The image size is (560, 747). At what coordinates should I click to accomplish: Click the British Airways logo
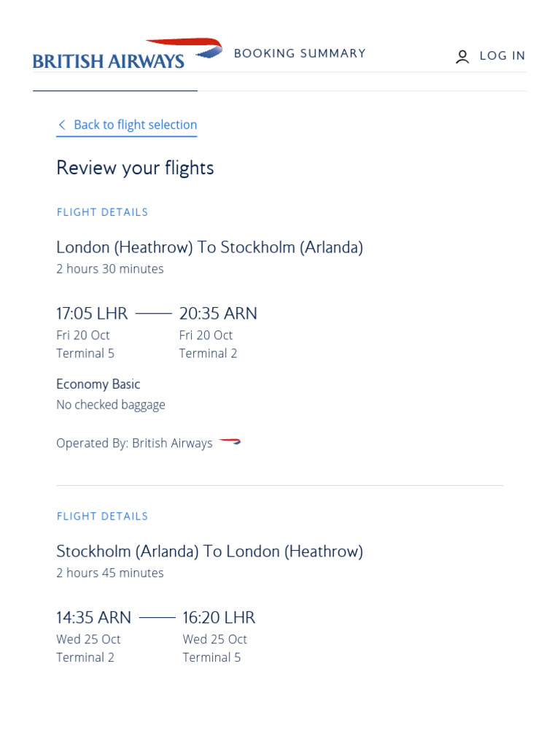(108, 61)
